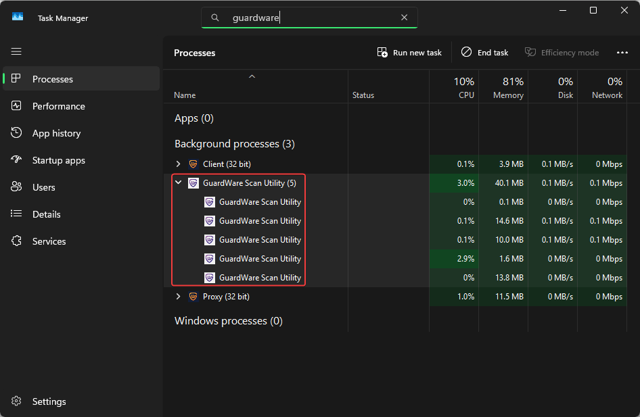This screenshot has width=640, height=417.
Task: Open Task Manager Settings
Action: tap(48, 401)
